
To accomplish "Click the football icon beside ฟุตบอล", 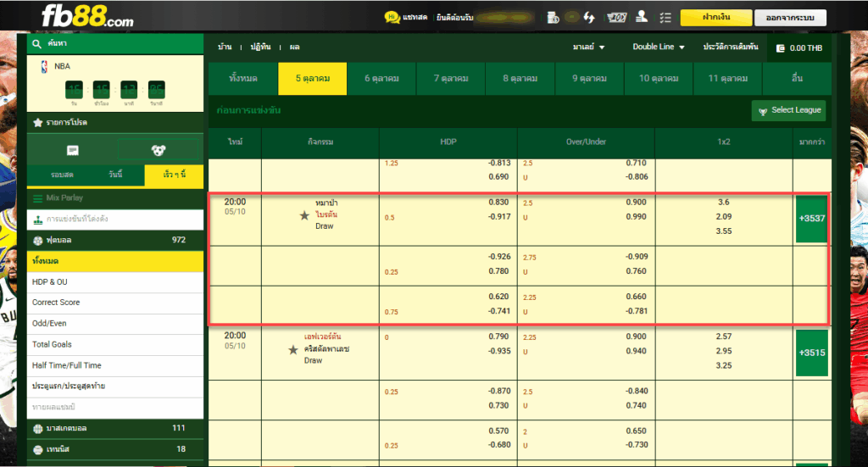I will click(x=37, y=241).
